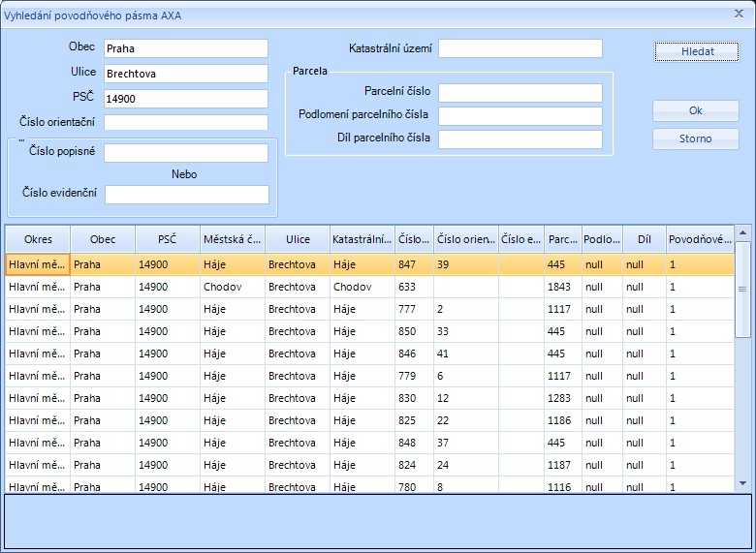Sort by the Obec column header
Viewport: 756px width, 553px height.
(x=103, y=239)
